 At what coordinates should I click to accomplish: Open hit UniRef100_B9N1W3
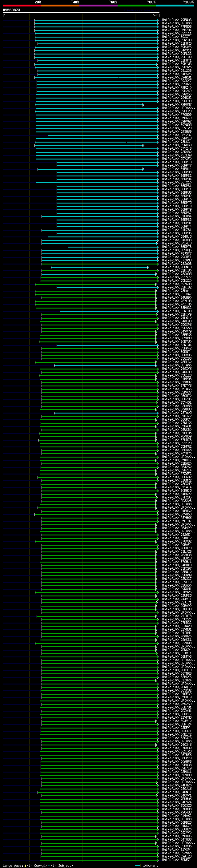pos(177,40)
